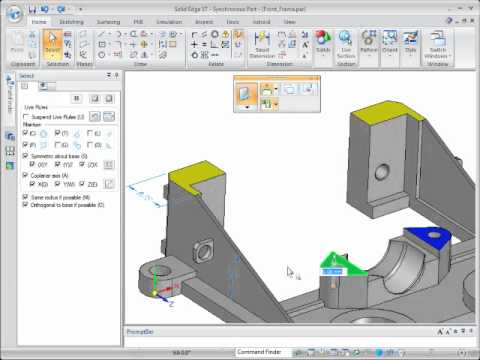
Task: Open upper dropdown arrow in floating toolbar
Action: (276, 89)
